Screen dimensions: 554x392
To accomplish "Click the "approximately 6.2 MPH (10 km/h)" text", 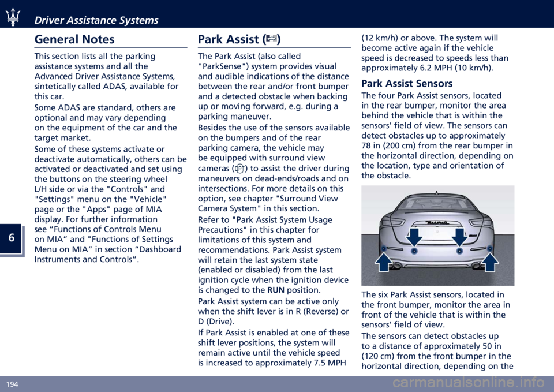I will (427, 68).
